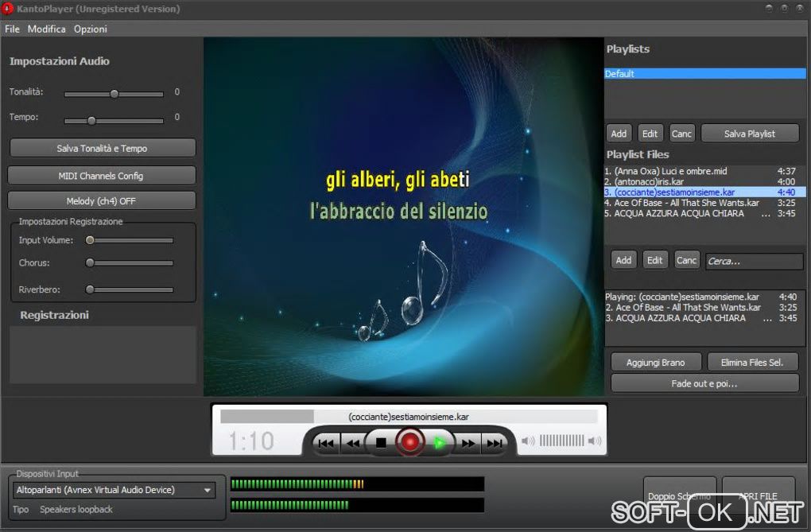Skip to the next track
The image size is (811, 532).
495,443
